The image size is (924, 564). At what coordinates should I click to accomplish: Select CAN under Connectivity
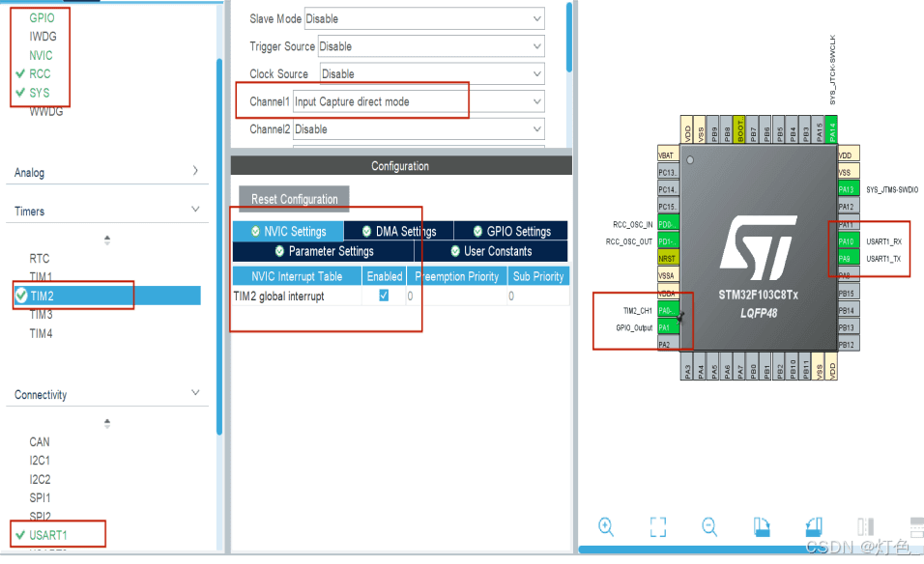pos(40,442)
